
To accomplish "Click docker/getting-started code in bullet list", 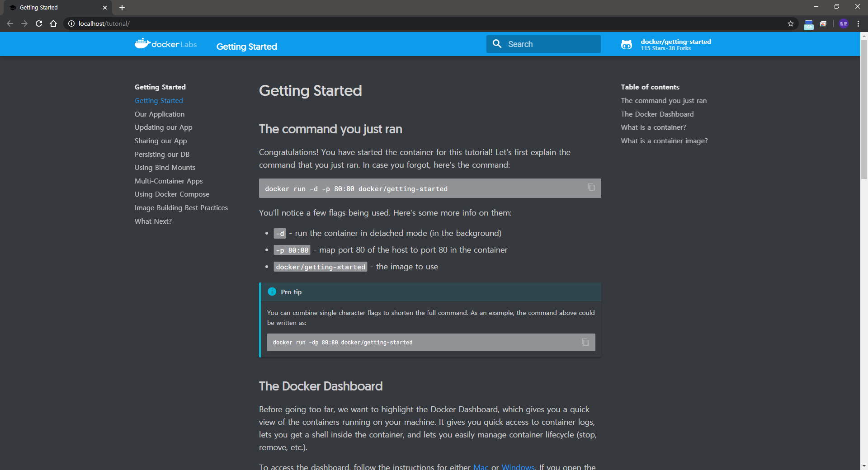I will (x=321, y=267).
